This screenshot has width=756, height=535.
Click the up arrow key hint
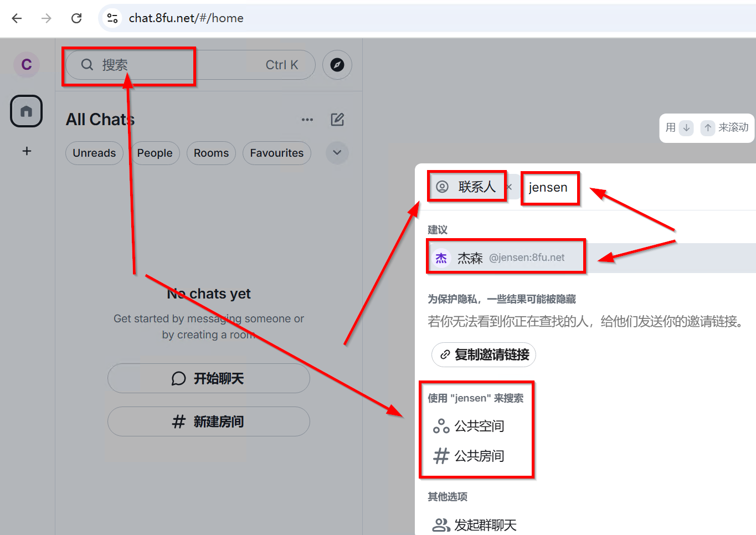(x=708, y=128)
